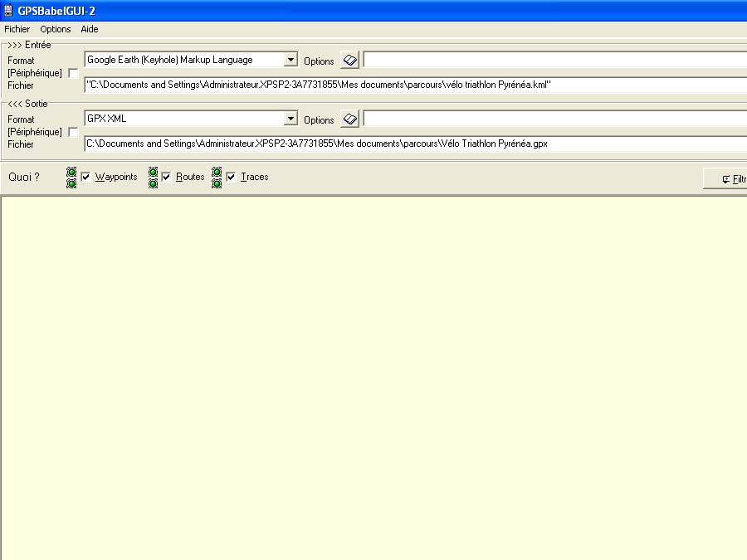Disable the Traces checkbox
The width and height of the screenshot is (747, 560).
(231, 177)
